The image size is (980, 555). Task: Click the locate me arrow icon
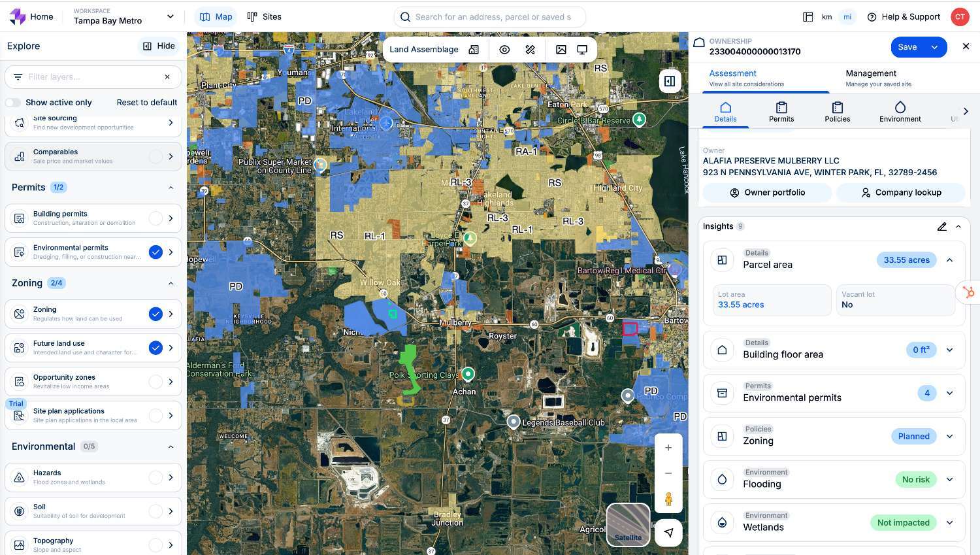coord(668,533)
